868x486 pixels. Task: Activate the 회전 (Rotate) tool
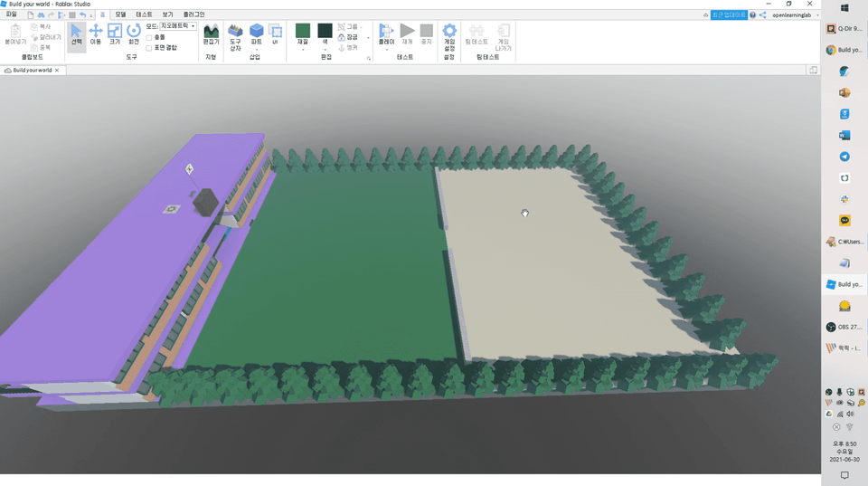(x=134, y=34)
